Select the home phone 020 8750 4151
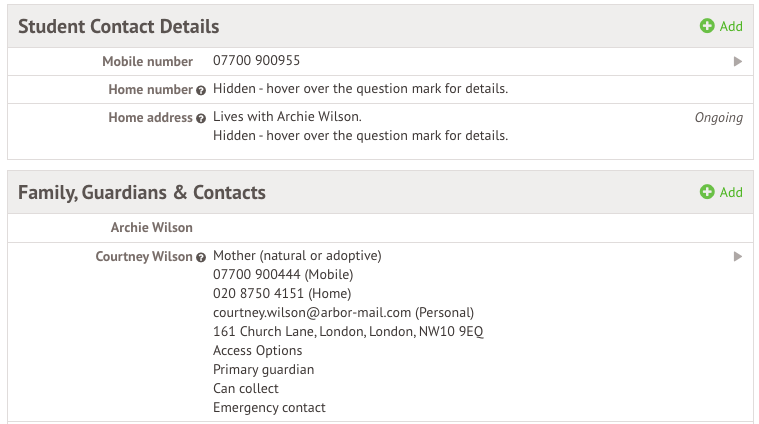Image resolution: width=759 pixels, height=424 pixels. (x=258, y=293)
